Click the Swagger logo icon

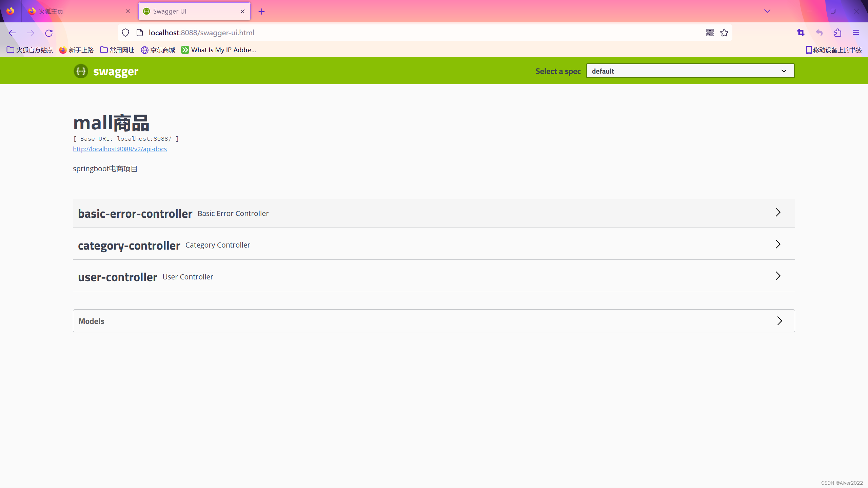pos(81,71)
